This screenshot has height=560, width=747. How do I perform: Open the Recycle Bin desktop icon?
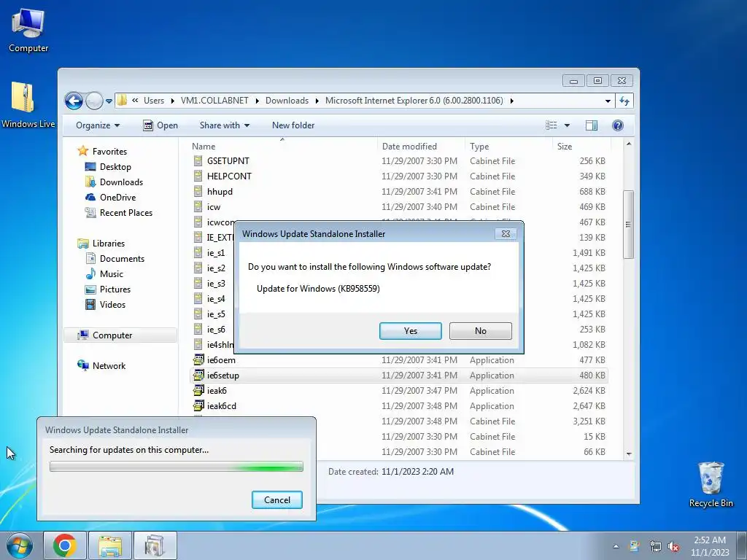[711, 485]
